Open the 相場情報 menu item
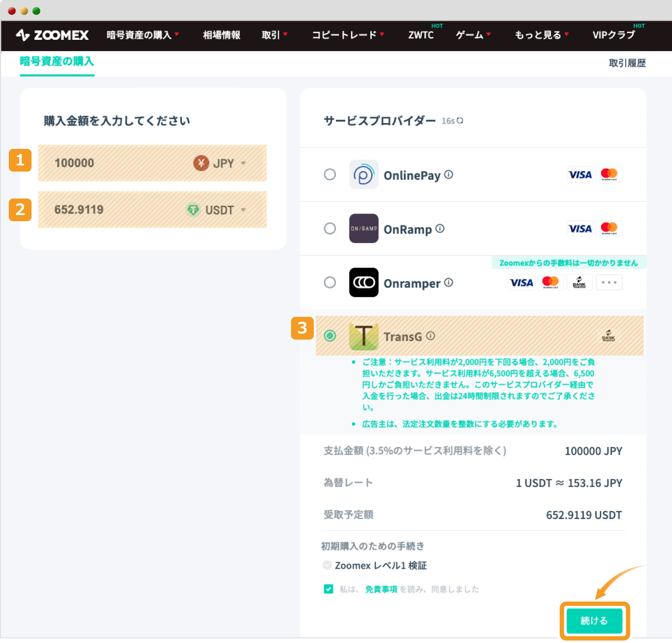Viewport: 672px width, 643px height. point(221,35)
